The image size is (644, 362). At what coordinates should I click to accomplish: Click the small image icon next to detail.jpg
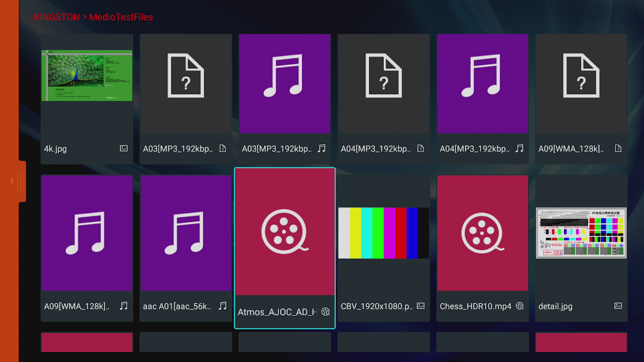point(618,306)
